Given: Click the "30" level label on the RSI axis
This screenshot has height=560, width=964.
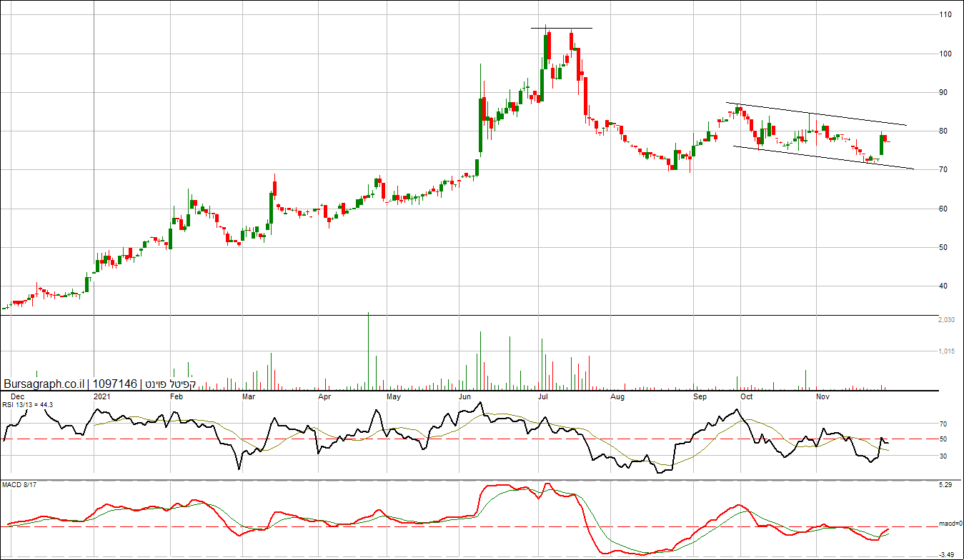Looking at the screenshot, I should (x=943, y=456).
